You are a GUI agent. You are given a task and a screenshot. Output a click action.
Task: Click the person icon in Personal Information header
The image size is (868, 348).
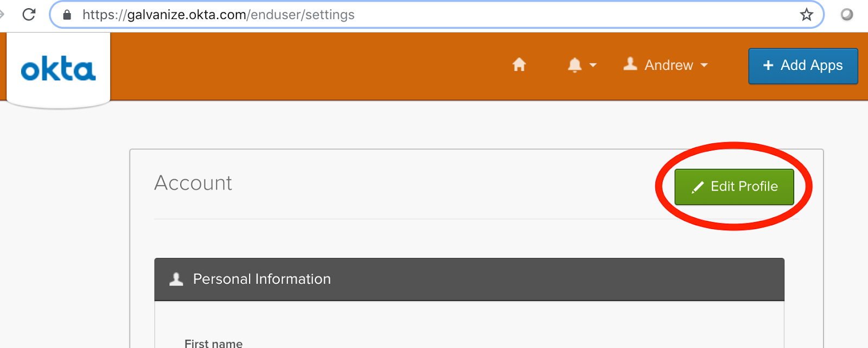tap(176, 279)
